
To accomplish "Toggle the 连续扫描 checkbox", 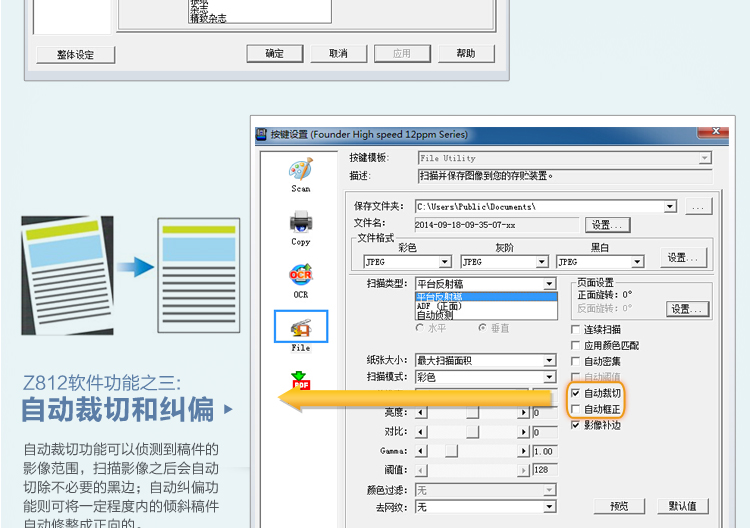I will 575,329.
